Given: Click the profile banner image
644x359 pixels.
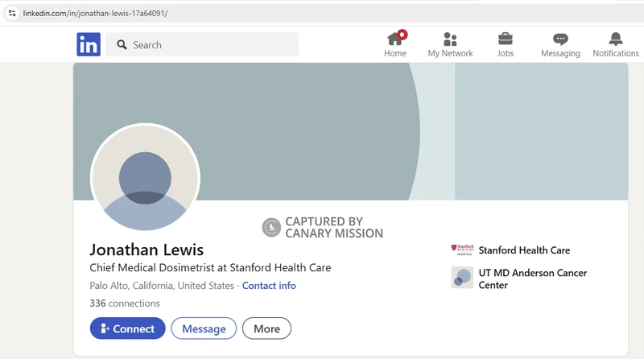Looking at the screenshot, I should pos(350,131).
